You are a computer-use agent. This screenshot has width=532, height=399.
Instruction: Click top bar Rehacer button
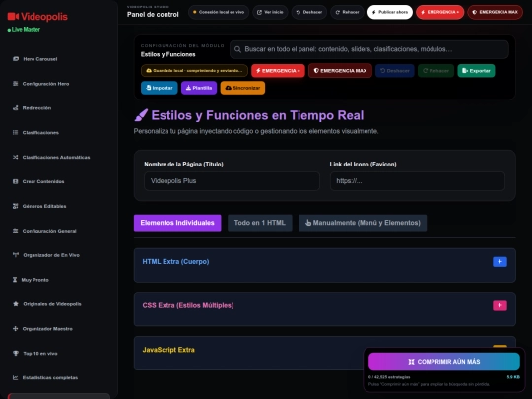tap(347, 12)
